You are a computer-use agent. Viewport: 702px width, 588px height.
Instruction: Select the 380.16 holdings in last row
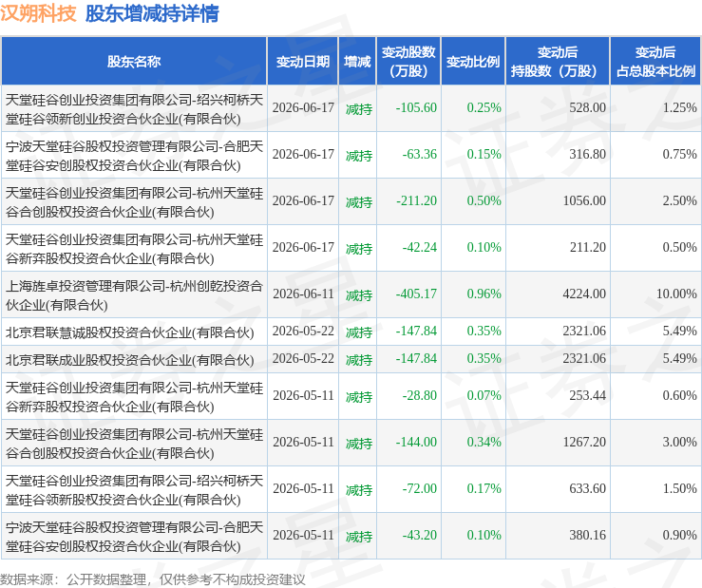point(587,535)
